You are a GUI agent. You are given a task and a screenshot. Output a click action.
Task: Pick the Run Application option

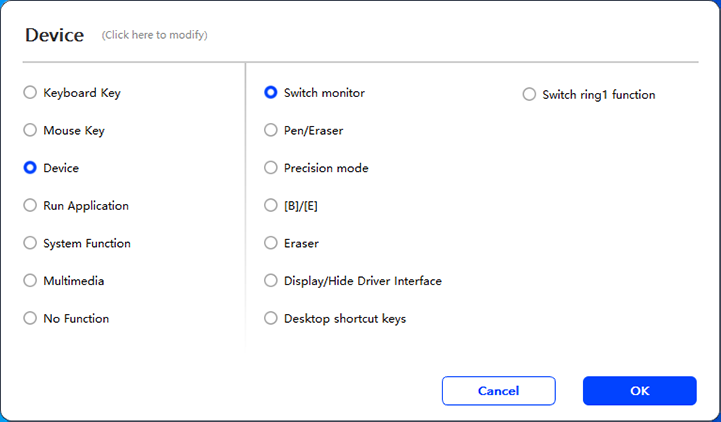[30, 206]
